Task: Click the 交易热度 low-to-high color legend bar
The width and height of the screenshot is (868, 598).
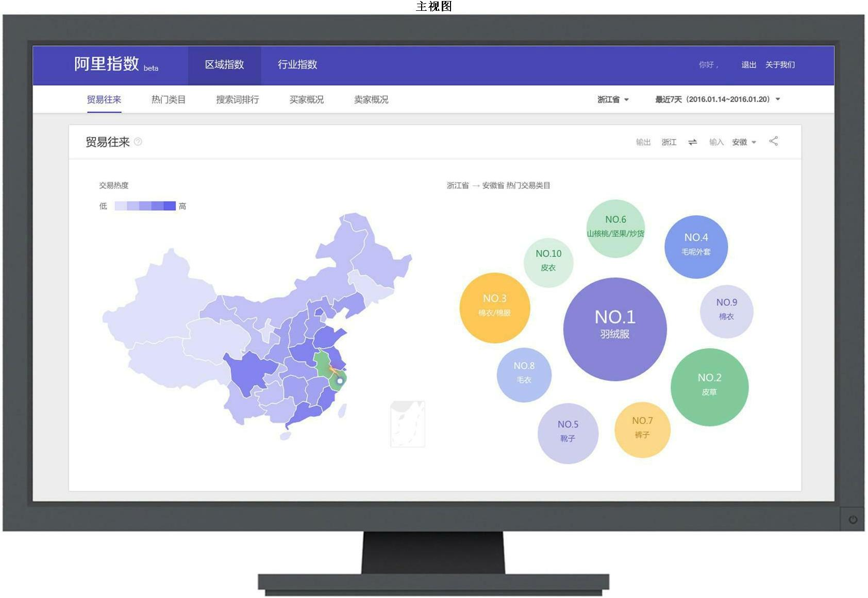Action: [145, 206]
